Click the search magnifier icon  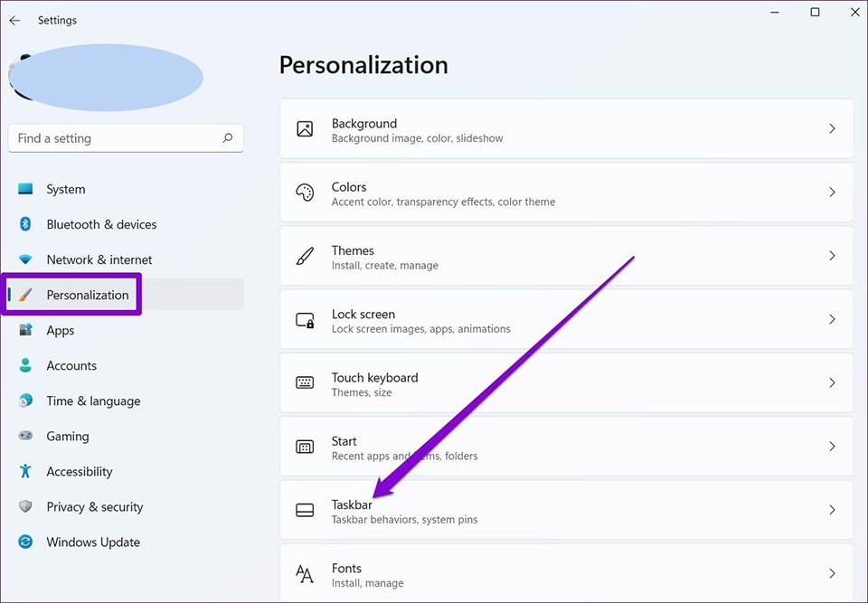pyautogui.click(x=228, y=138)
